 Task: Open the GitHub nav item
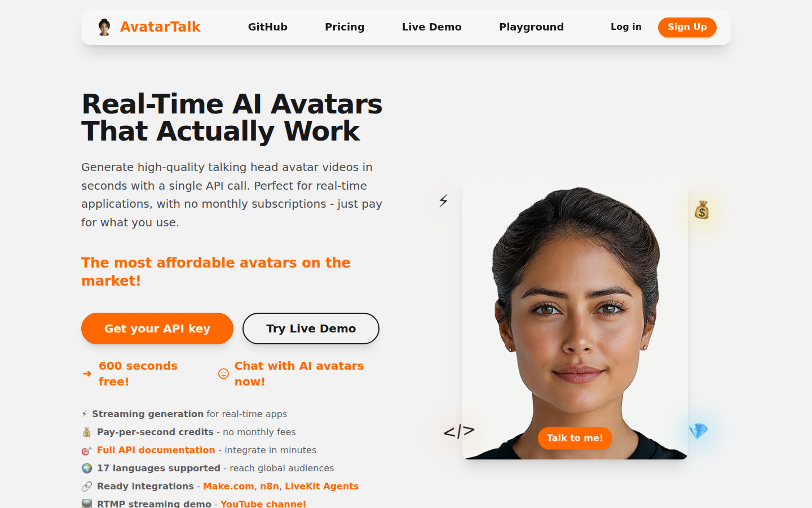tap(268, 27)
